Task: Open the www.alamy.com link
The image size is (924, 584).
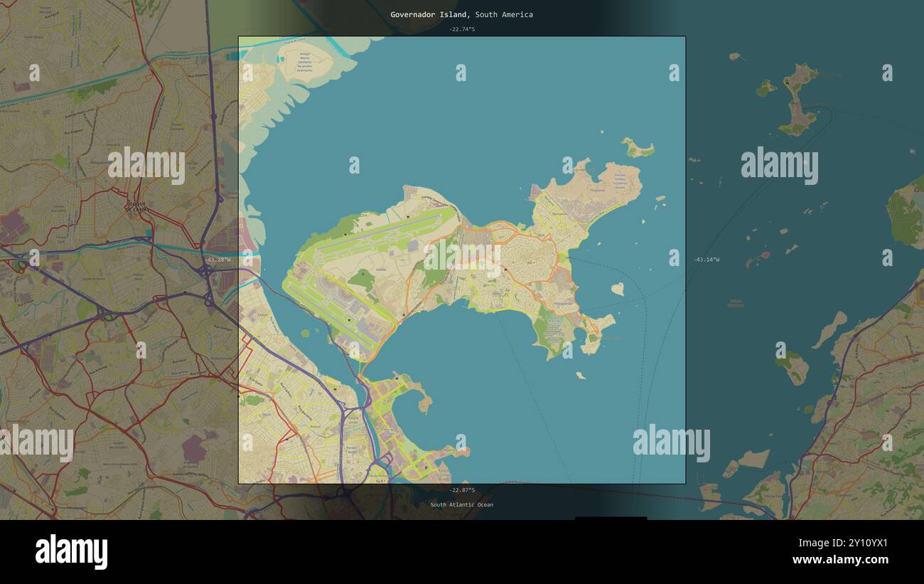Action: click(x=840, y=561)
